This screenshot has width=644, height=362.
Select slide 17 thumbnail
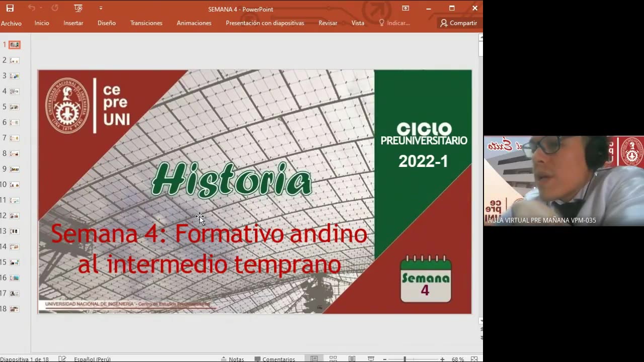click(15, 293)
